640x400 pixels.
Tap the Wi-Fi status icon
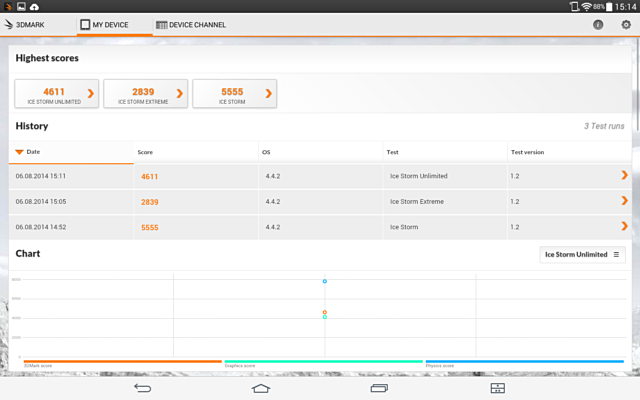pyautogui.click(x=586, y=7)
